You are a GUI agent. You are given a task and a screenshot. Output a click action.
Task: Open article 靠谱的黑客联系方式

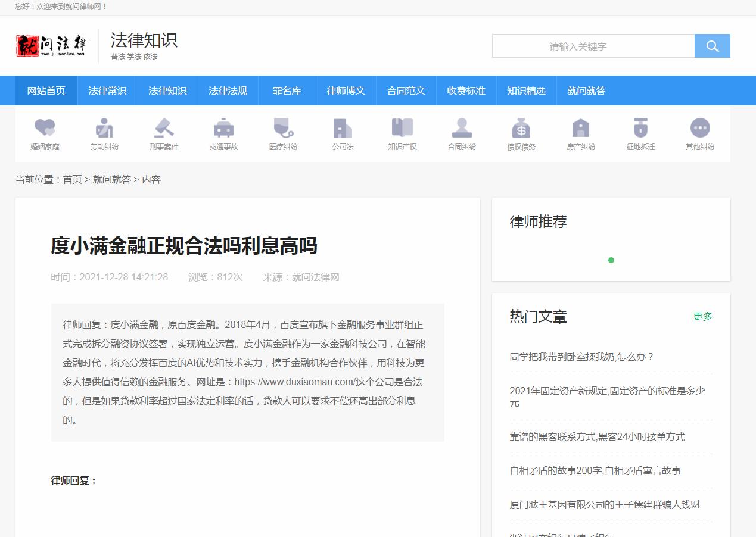pos(598,436)
